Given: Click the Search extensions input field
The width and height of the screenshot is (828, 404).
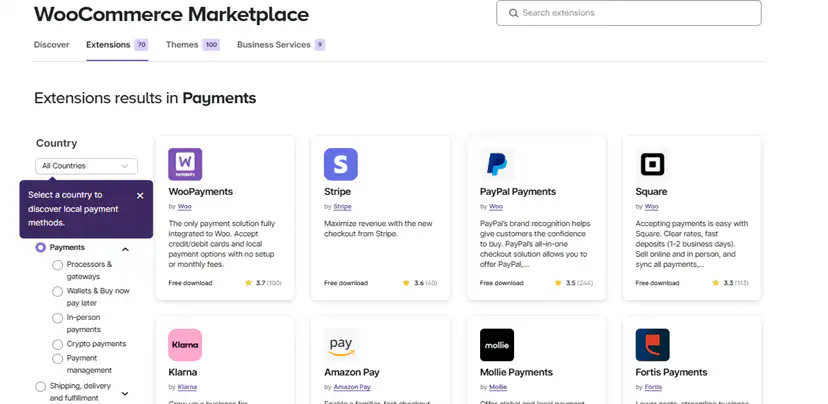Looking at the screenshot, I should coord(629,13).
